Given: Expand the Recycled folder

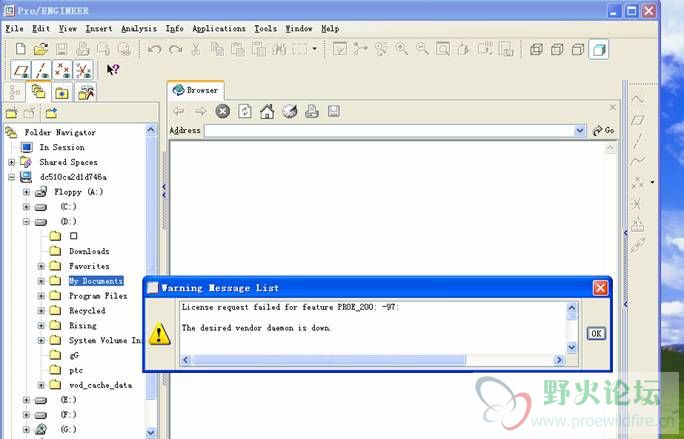Looking at the screenshot, I should [x=41, y=311].
